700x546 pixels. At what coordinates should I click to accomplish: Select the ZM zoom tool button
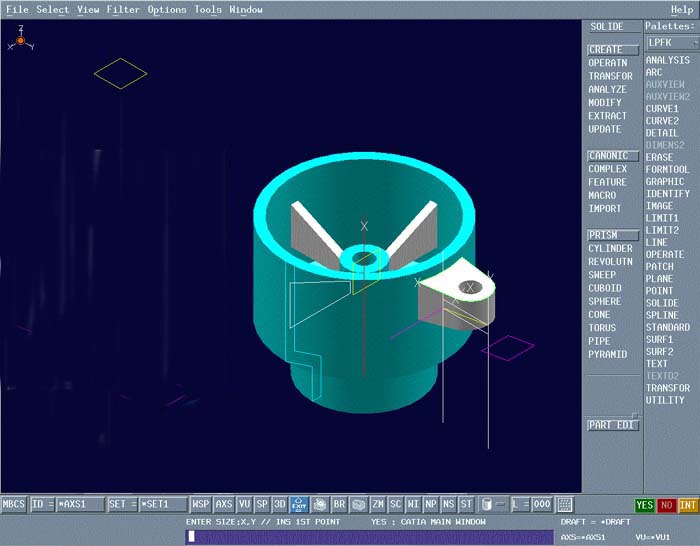coord(378,505)
